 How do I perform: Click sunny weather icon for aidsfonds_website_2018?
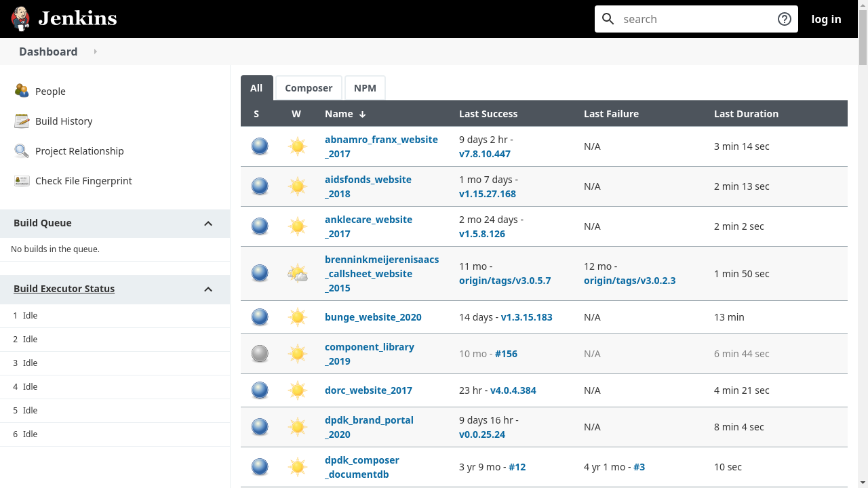click(297, 186)
